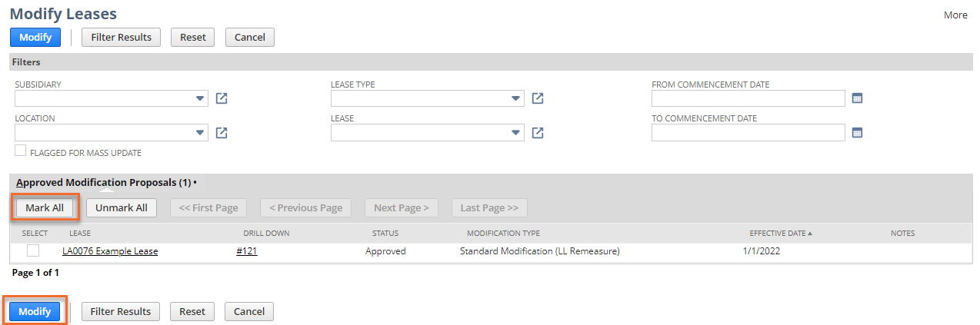Open Location record via external link icon
This screenshot has height=325, width=980.
pyautogui.click(x=222, y=133)
